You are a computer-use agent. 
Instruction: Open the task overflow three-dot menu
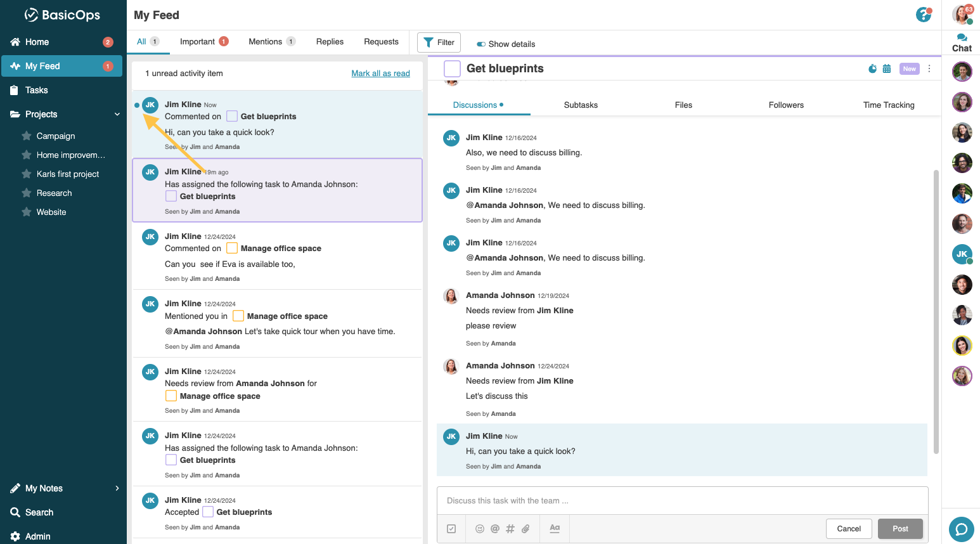[929, 68]
